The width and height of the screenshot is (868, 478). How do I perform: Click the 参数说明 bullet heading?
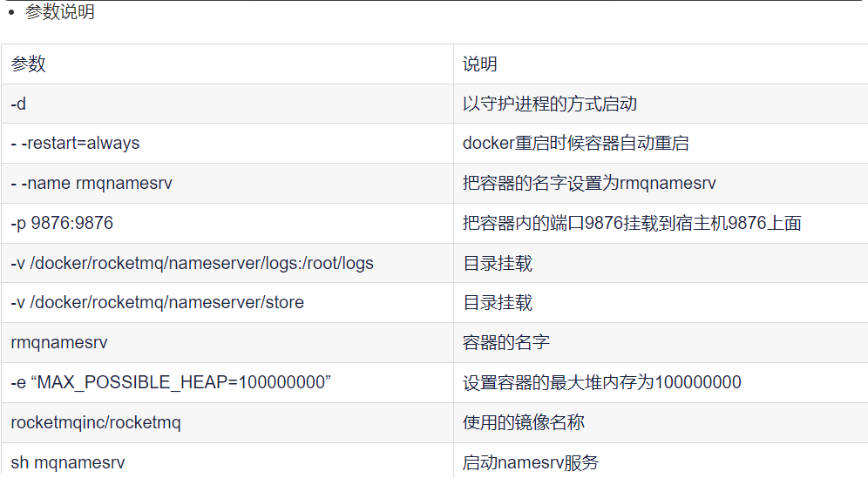pyautogui.click(x=60, y=11)
